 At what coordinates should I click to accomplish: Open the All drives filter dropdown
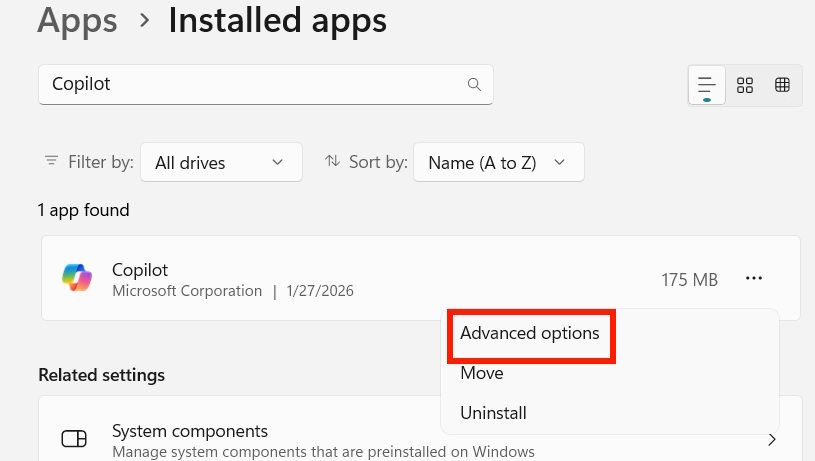221,162
